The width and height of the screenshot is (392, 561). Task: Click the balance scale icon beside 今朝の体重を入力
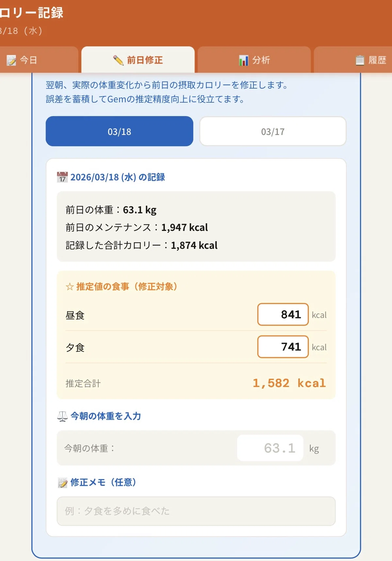(62, 416)
